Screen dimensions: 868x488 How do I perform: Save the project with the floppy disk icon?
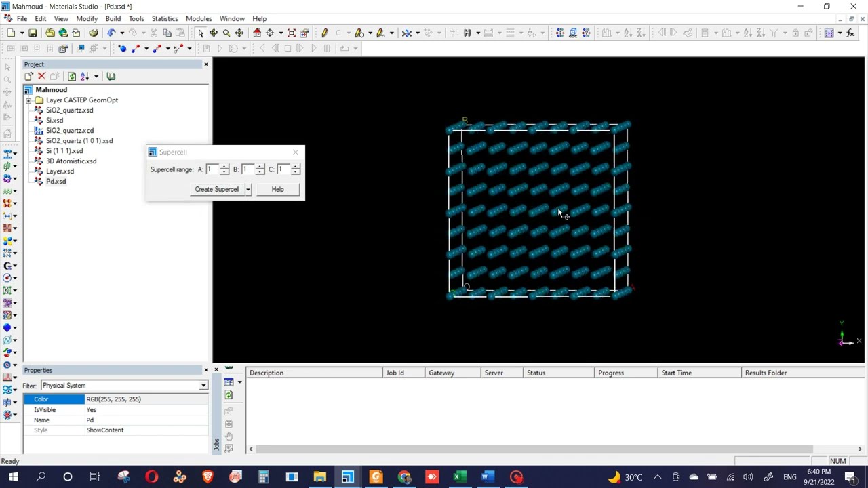(33, 33)
